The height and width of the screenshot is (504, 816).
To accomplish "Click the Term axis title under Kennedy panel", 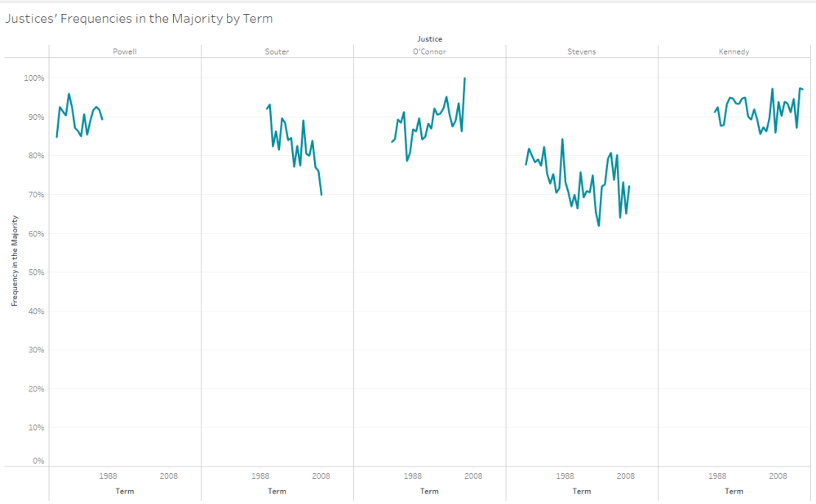I will click(734, 492).
